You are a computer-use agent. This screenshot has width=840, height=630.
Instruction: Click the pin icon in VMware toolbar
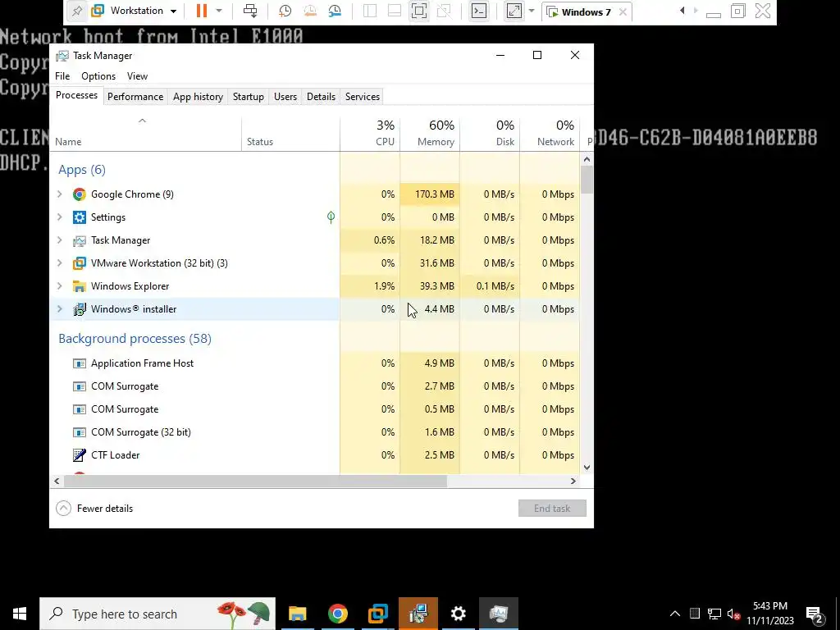pos(76,11)
